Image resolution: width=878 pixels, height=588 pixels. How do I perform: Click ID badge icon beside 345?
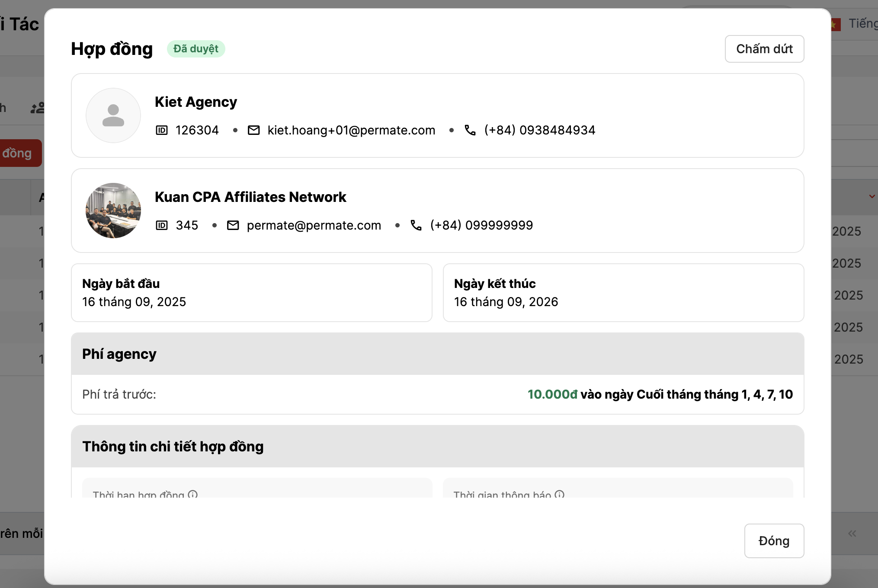pyautogui.click(x=161, y=225)
